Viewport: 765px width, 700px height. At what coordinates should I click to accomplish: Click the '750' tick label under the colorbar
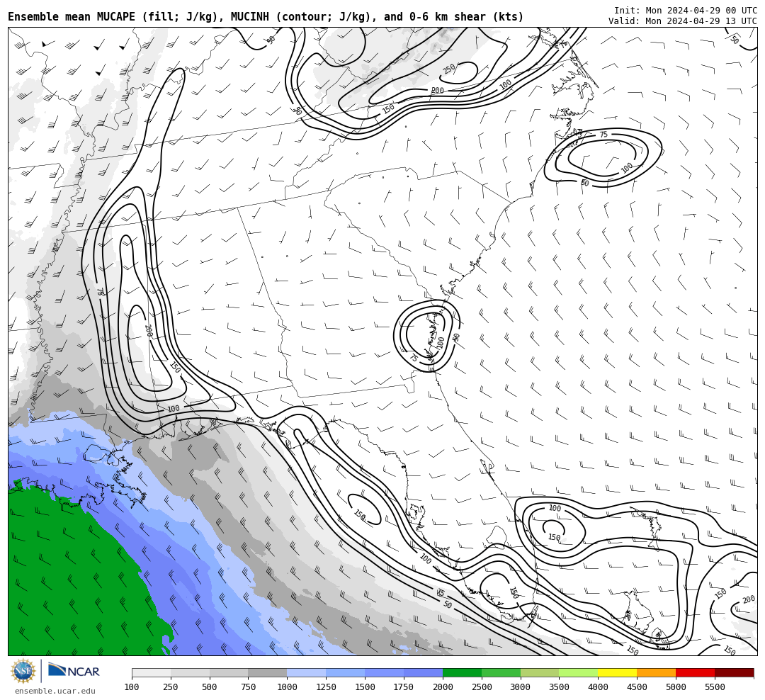pyautogui.click(x=249, y=687)
